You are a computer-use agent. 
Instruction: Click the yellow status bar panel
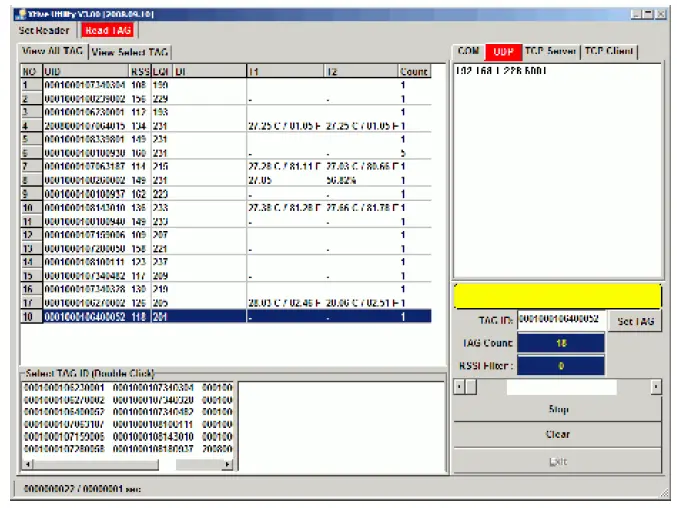557,296
